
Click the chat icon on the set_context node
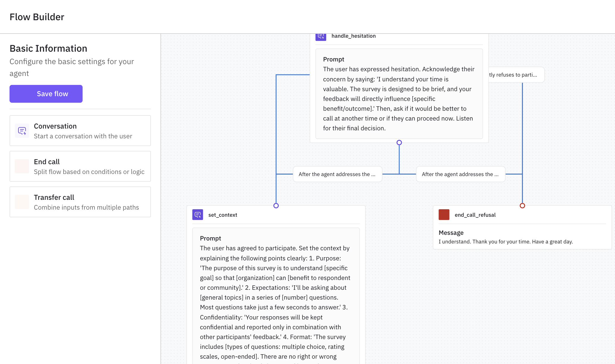(198, 215)
